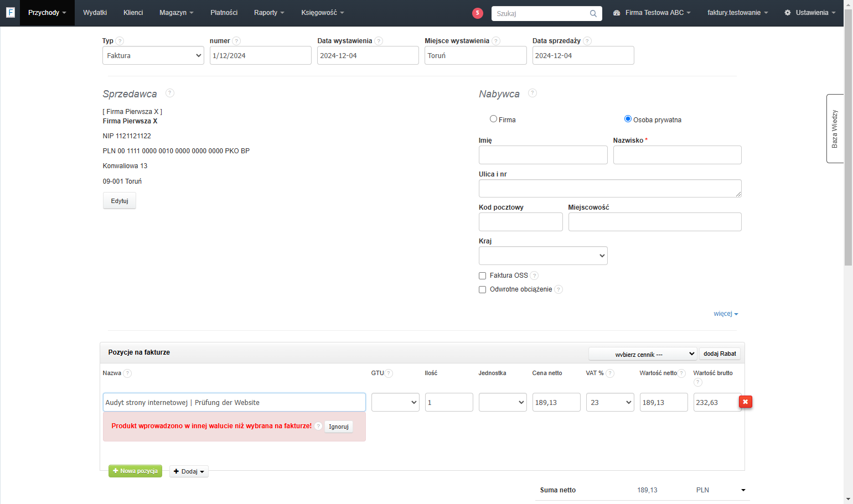
Task: Select the Firma radio button
Action: (493, 119)
